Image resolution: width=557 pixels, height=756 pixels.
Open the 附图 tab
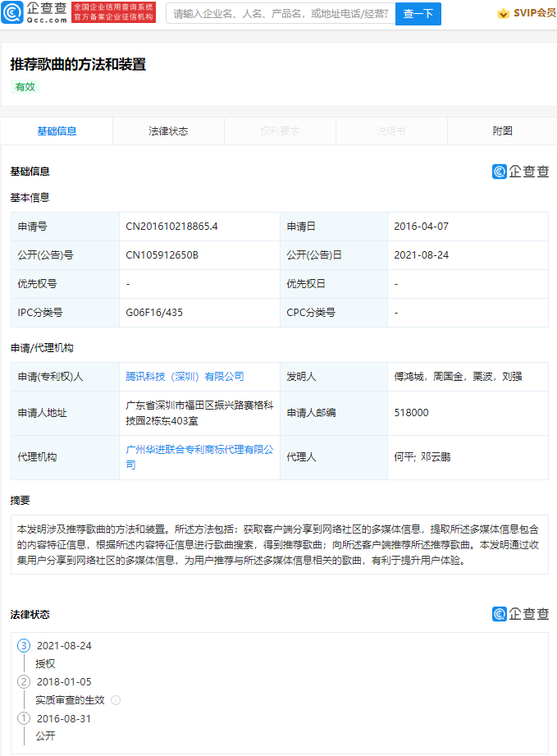[x=502, y=131]
